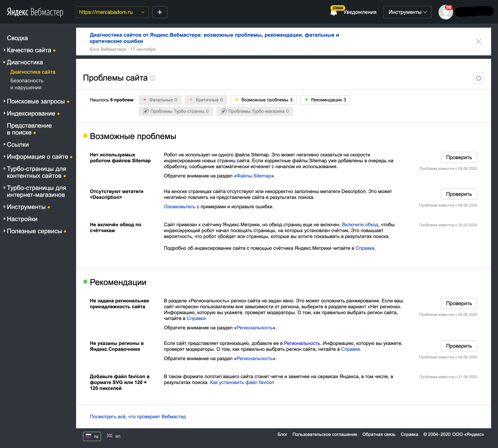Select Безопасность и нарушения sidebar item
The height and width of the screenshot is (448, 498).
pos(27,84)
